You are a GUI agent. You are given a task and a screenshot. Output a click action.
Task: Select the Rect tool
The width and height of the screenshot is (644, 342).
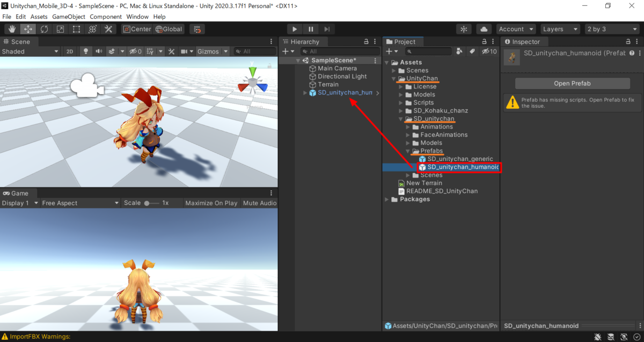pos(76,29)
